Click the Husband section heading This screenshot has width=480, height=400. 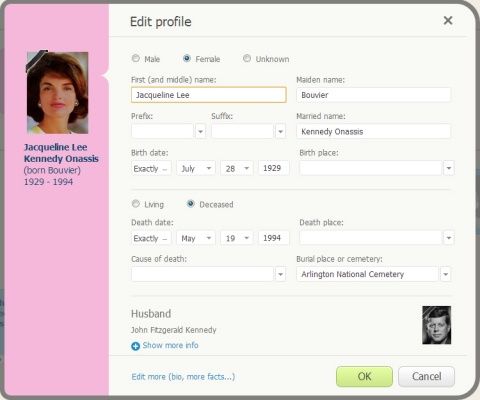[x=151, y=314]
